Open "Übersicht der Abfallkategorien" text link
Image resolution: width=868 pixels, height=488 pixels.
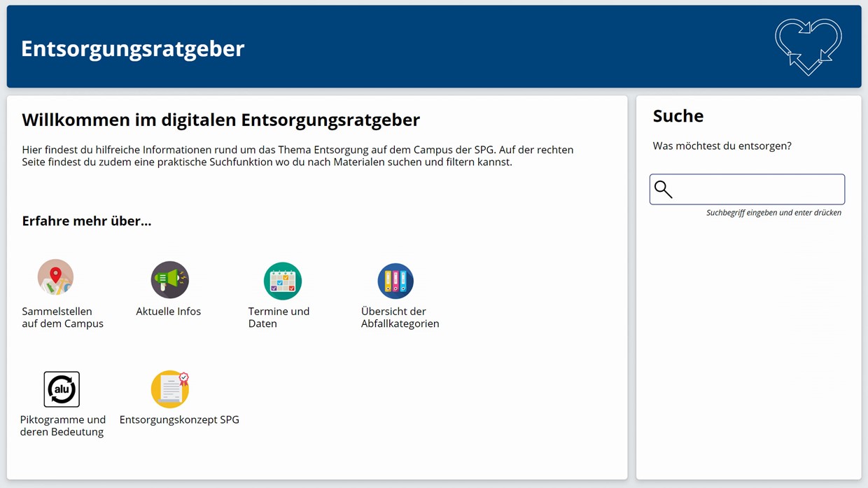[x=400, y=317]
